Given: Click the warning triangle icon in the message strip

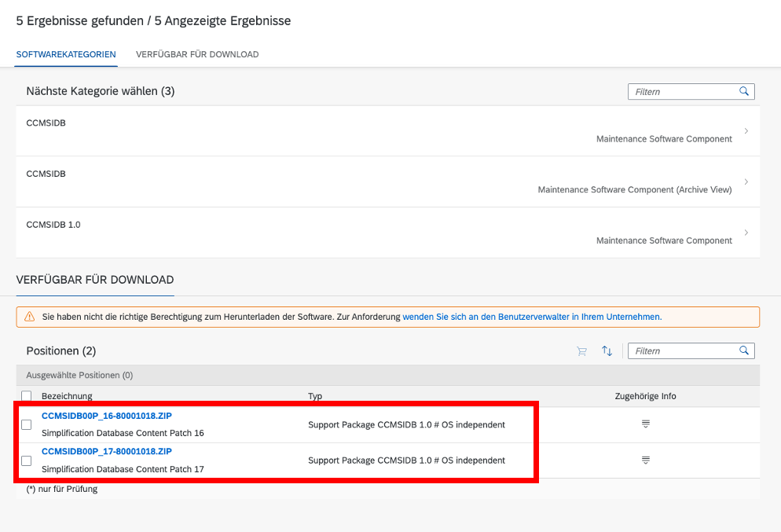Looking at the screenshot, I should (x=29, y=317).
